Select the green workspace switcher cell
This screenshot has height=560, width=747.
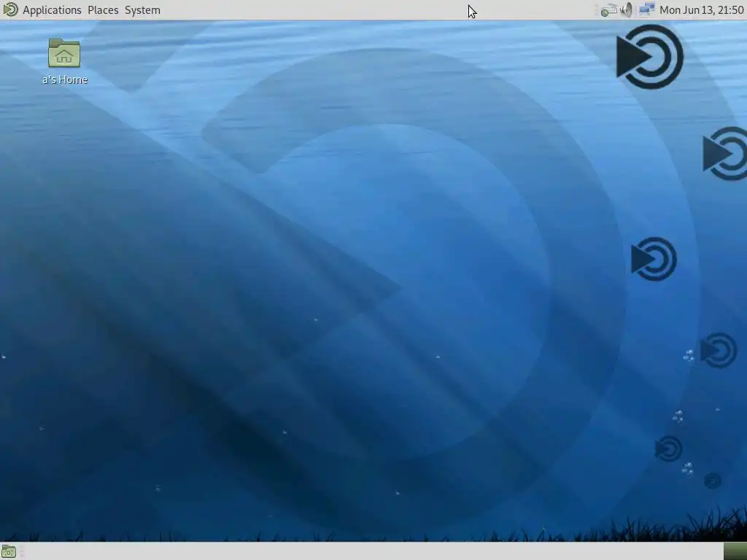point(735,551)
